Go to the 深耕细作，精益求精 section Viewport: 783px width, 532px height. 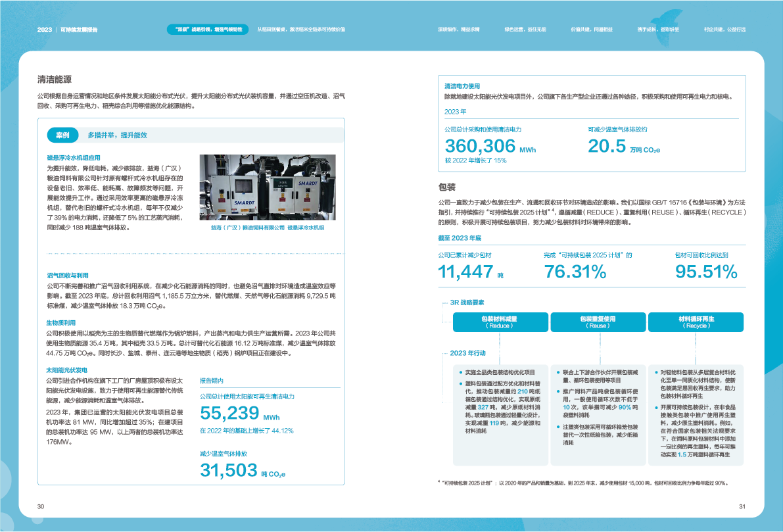(x=459, y=30)
